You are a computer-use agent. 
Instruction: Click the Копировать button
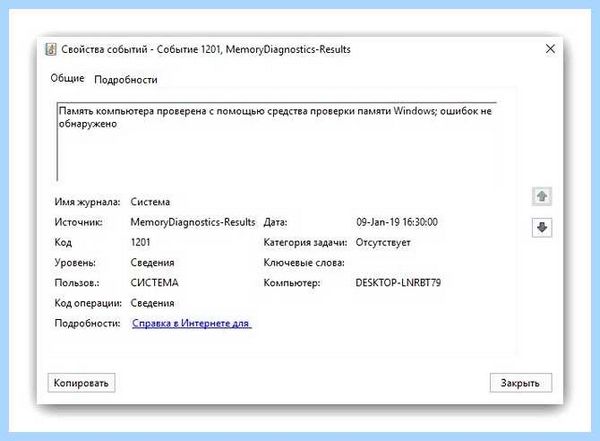click(x=81, y=383)
